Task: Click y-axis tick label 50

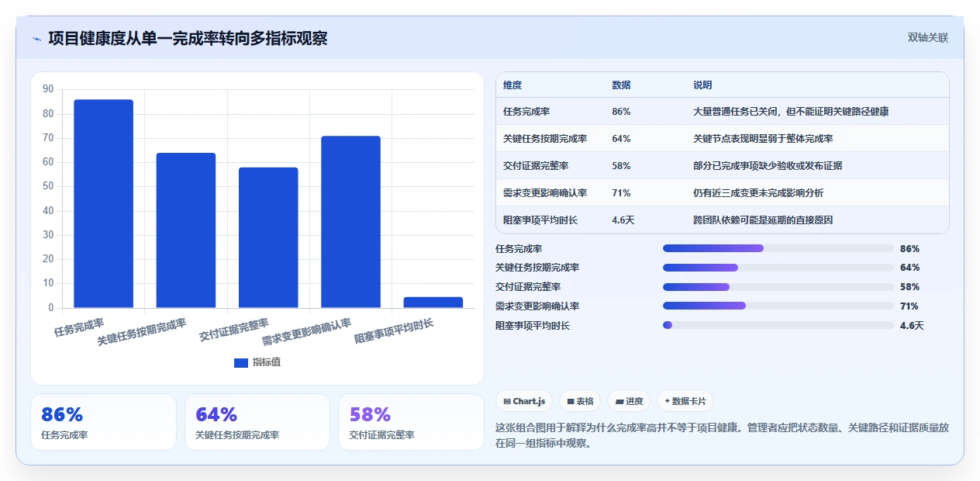Action: (48, 186)
